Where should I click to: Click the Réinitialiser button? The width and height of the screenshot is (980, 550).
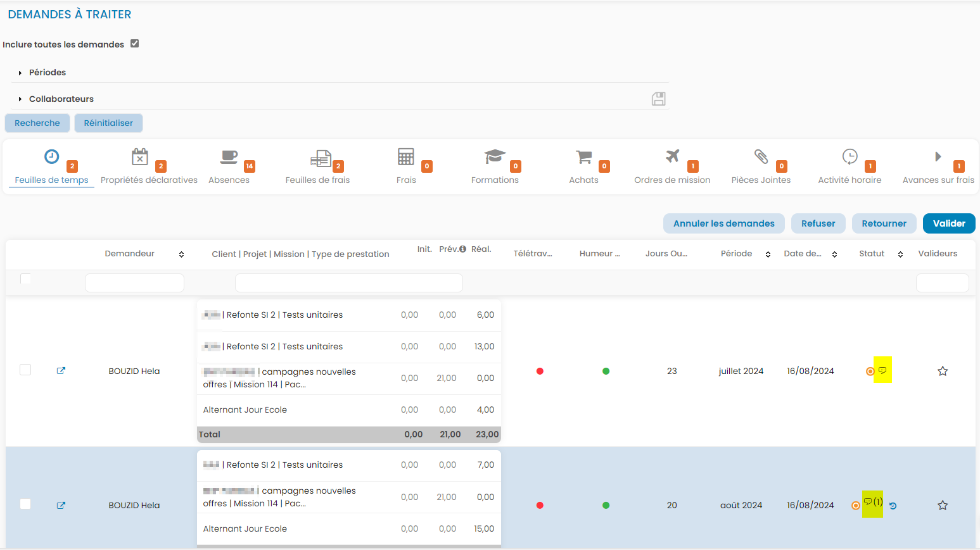point(108,123)
